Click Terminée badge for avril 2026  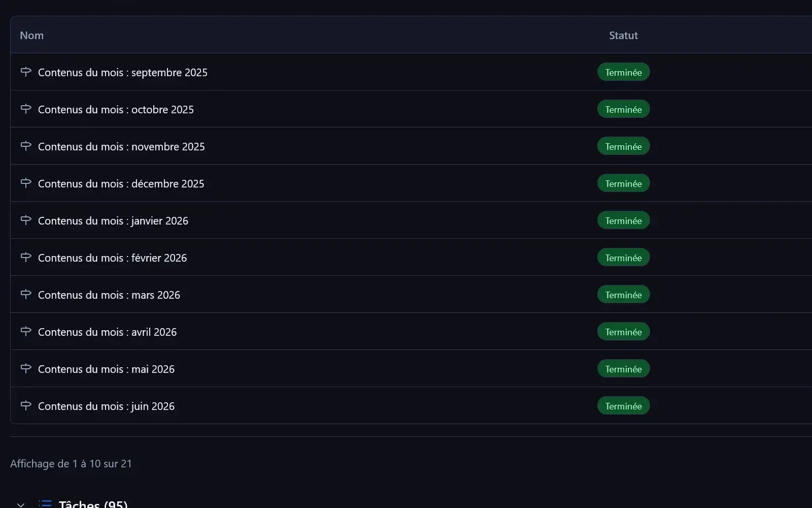point(623,332)
